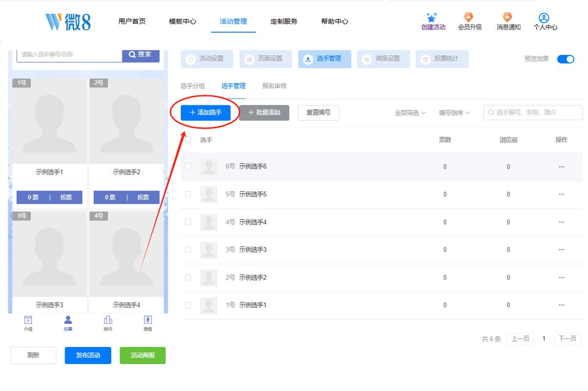
Task: Expand the 编号倒序 sort dropdown
Action: coord(454,113)
